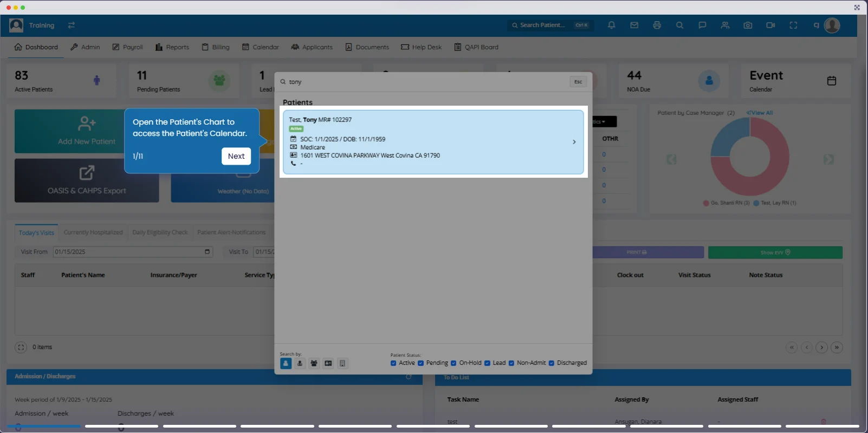Click the PRINT button
Viewport: 868px width, 433px height.
648,253
